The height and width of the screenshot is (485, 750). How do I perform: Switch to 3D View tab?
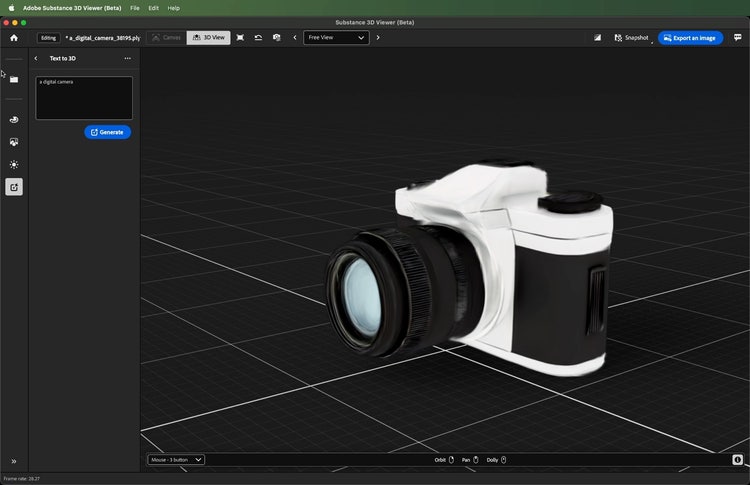(x=209, y=37)
